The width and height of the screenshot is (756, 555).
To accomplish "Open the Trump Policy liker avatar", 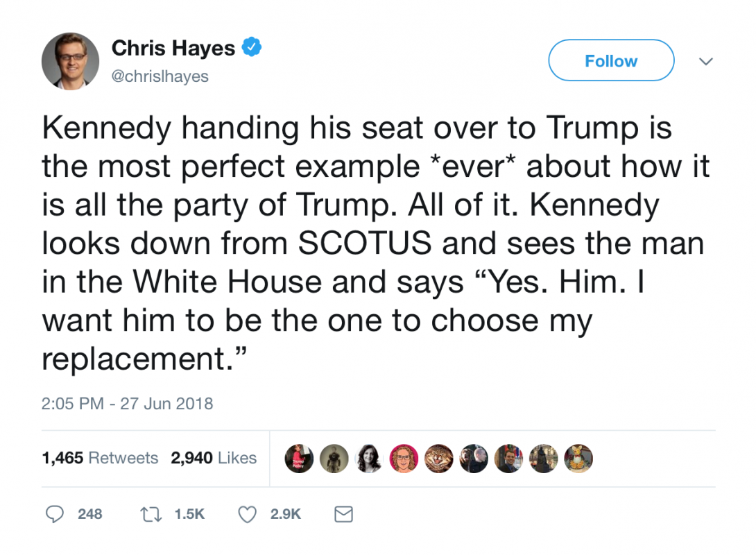I will click(299, 458).
